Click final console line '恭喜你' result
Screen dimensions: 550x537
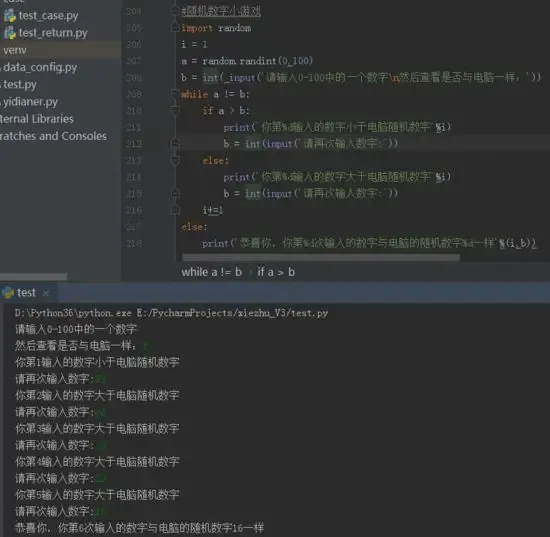(x=139, y=528)
